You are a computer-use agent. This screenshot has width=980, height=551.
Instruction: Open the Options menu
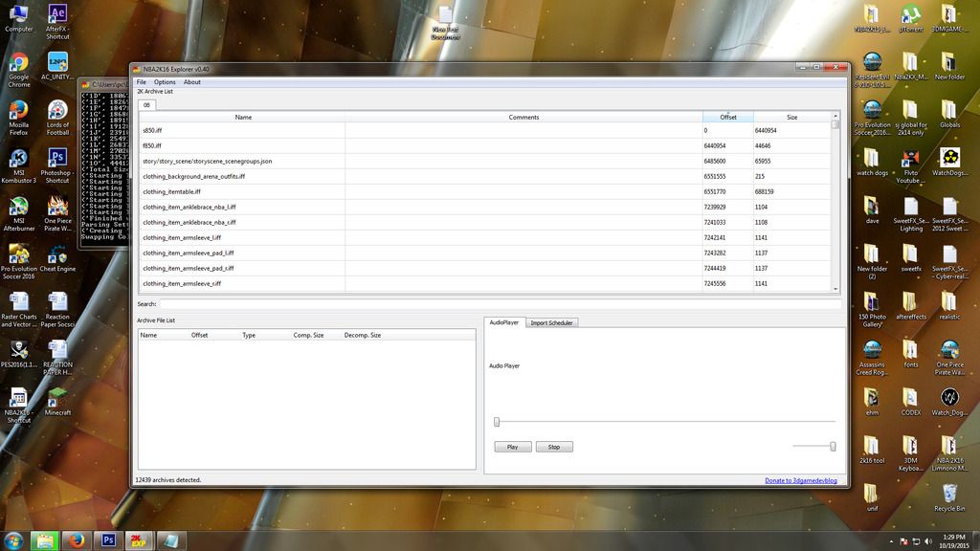click(165, 82)
